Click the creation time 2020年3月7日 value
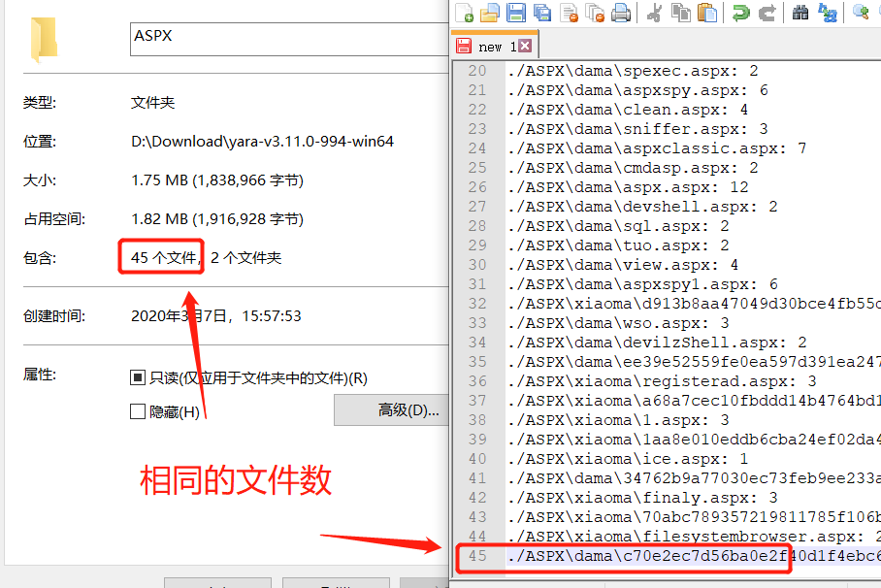Image resolution: width=881 pixels, height=588 pixels. click(216, 316)
